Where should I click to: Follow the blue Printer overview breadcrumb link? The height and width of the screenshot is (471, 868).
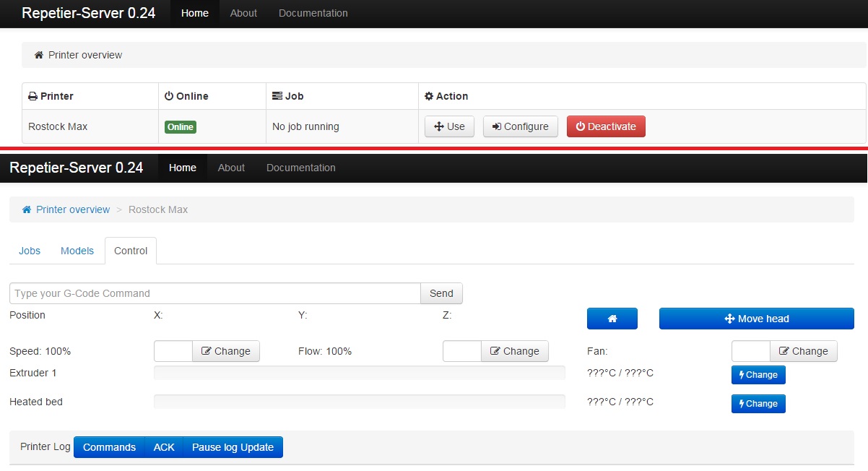(x=73, y=209)
